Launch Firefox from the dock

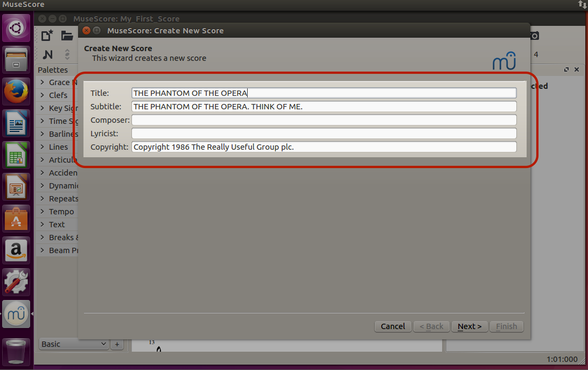pyautogui.click(x=16, y=92)
